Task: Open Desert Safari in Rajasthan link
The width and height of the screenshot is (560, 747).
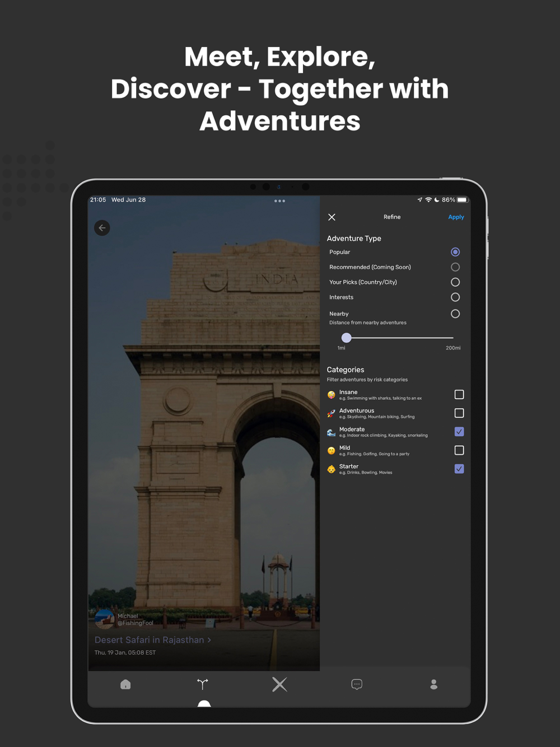Action: 153,640
